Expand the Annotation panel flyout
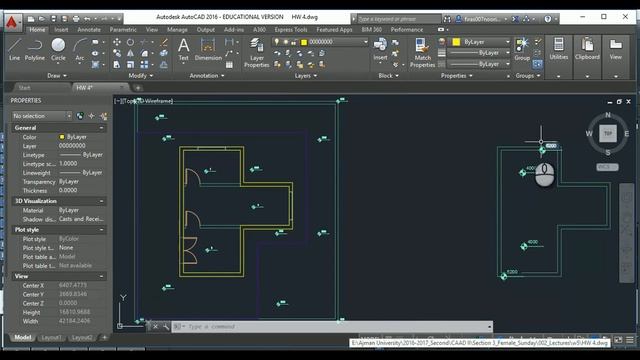Screen dimensions: 640x360 coord(207,76)
